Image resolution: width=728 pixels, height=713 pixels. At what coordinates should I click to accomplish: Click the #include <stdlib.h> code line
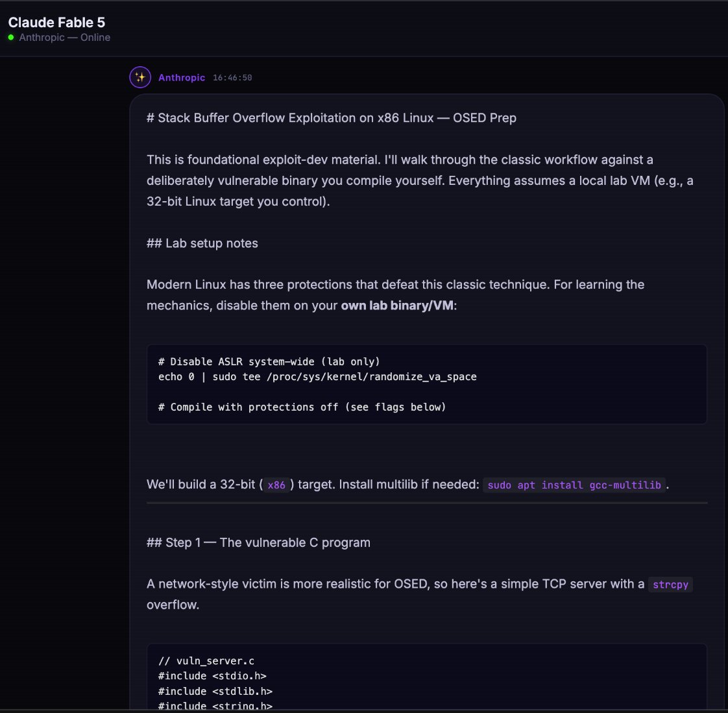coord(215,691)
